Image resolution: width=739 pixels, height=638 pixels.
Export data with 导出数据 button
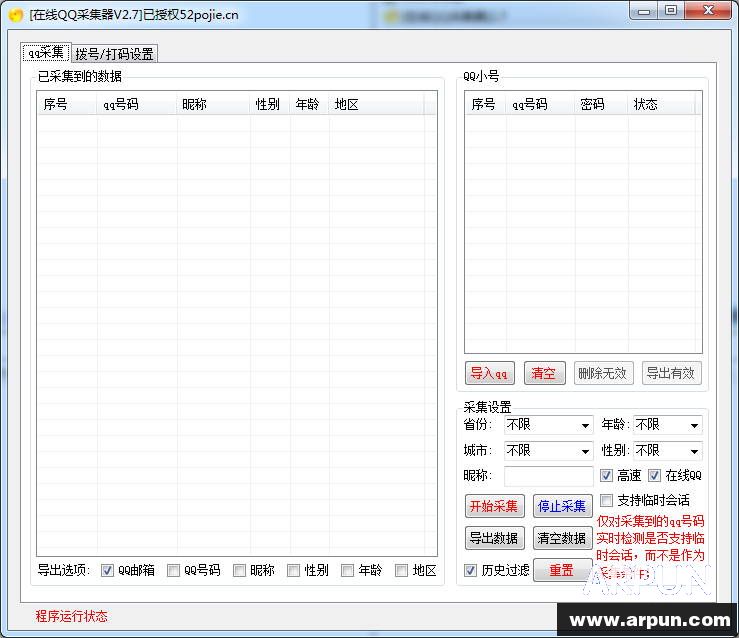coord(494,538)
